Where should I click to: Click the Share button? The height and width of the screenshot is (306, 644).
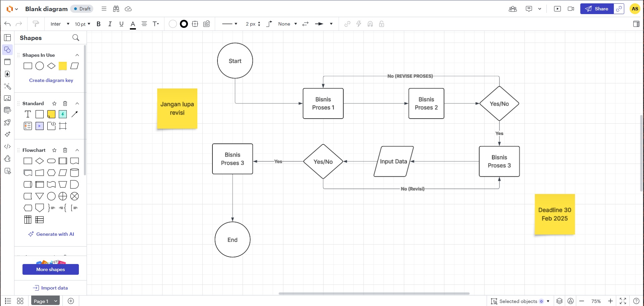597,9
